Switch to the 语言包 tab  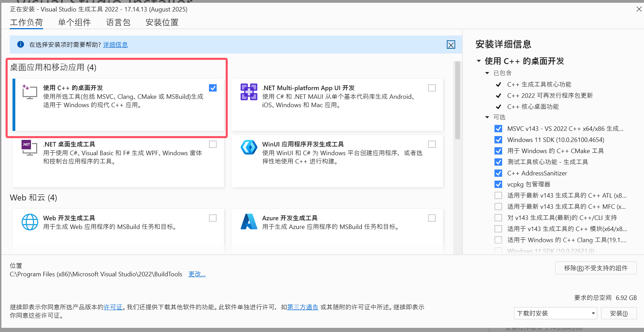[x=118, y=23]
